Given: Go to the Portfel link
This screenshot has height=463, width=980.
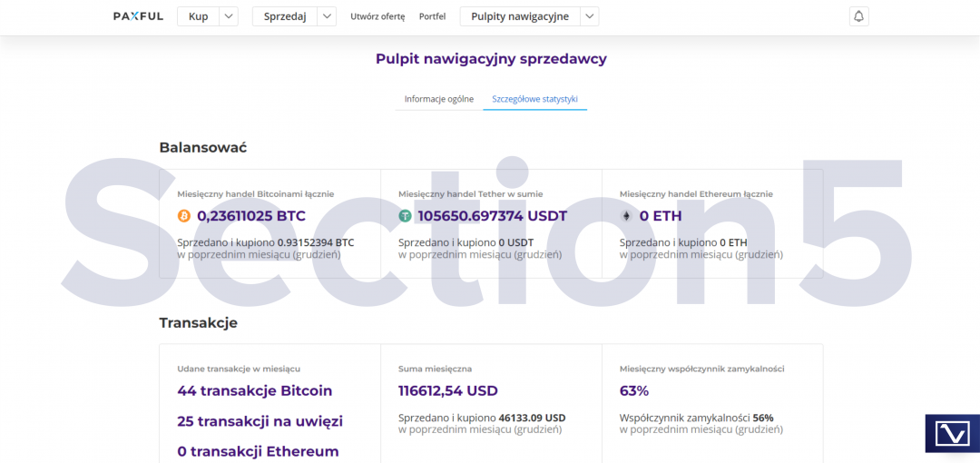Looking at the screenshot, I should (432, 16).
